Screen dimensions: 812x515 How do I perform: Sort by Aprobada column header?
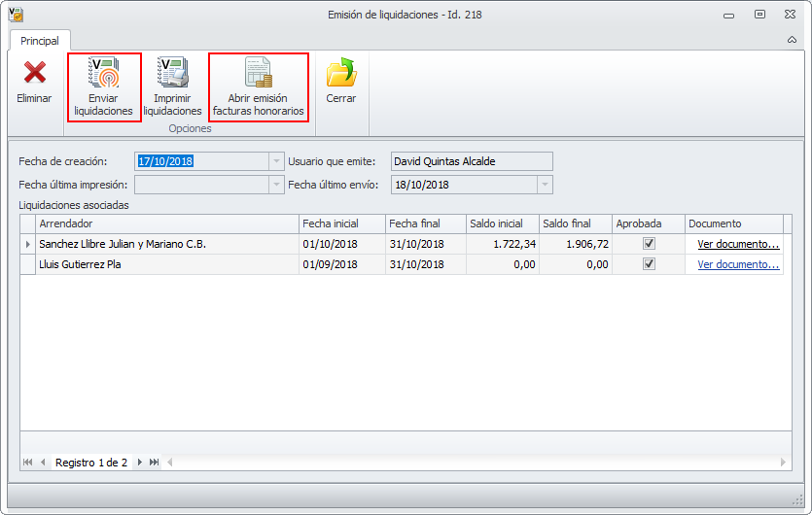pos(649,223)
